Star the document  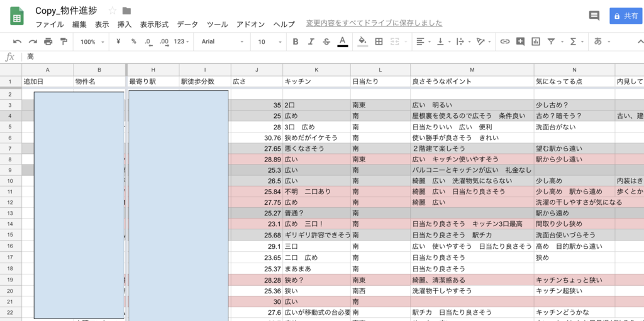click(x=112, y=11)
